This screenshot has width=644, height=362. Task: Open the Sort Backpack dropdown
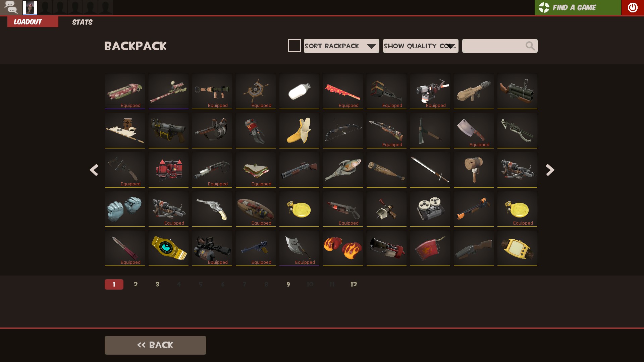coord(341,46)
